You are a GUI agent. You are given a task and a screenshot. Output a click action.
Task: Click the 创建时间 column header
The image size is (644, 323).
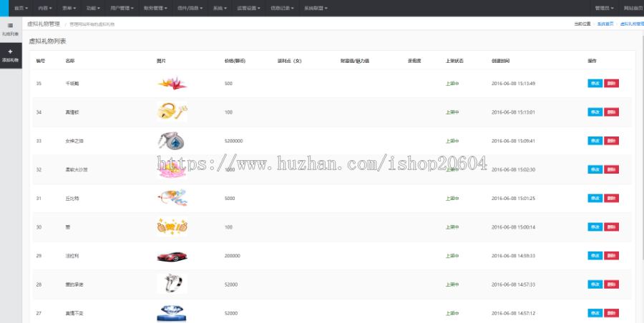click(500, 61)
